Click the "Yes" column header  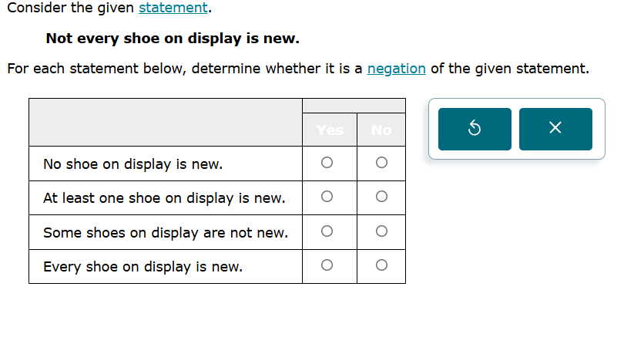point(330,130)
